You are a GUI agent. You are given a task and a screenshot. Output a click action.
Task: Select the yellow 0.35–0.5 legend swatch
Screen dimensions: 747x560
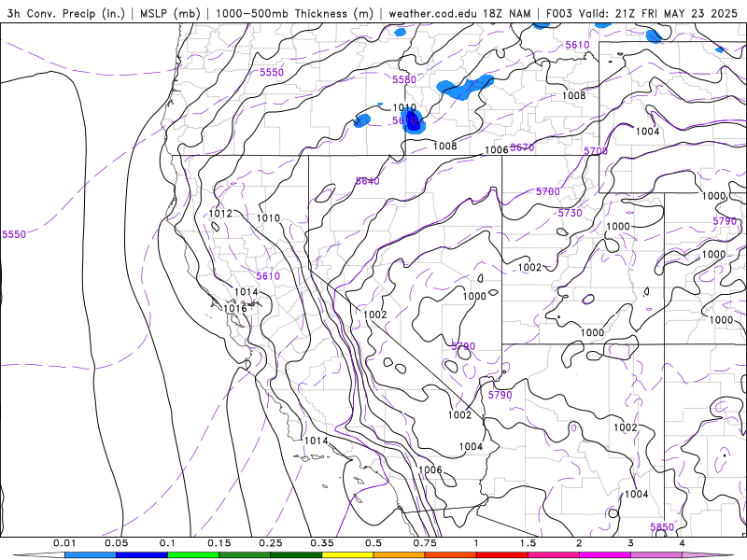pyautogui.click(x=347, y=555)
